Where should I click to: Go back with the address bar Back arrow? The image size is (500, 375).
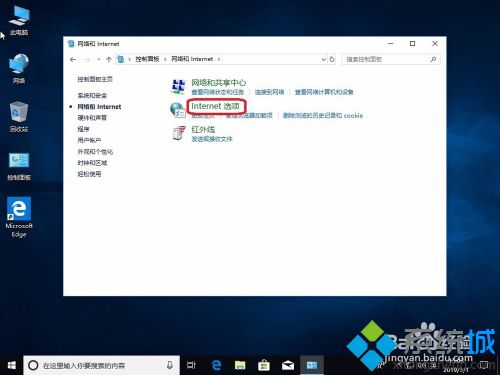click(73, 59)
